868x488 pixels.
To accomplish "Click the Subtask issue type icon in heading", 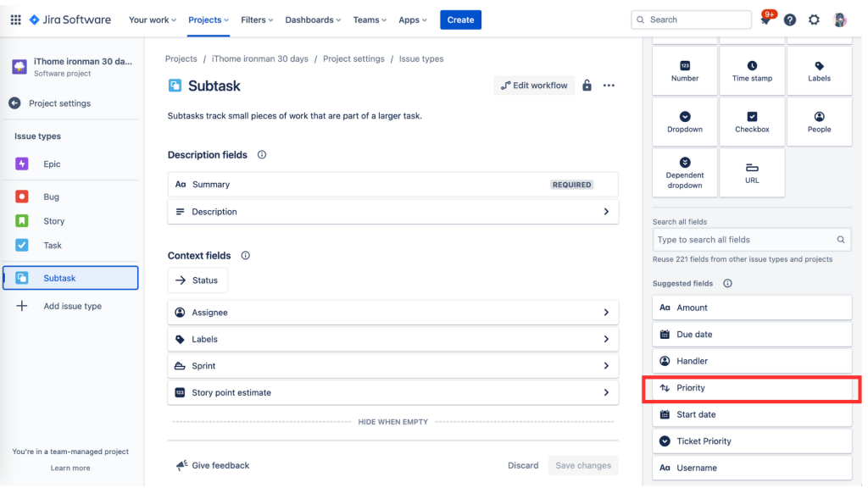I will (175, 86).
